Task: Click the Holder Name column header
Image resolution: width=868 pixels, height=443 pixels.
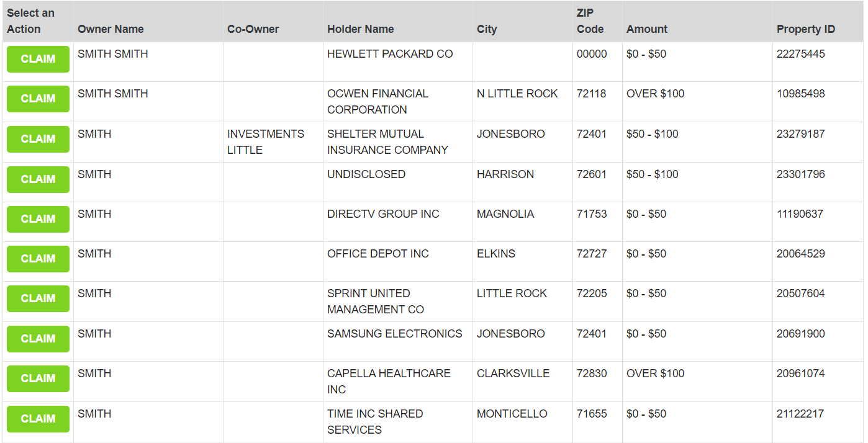Action: pyautogui.click(x=360, y=29)
